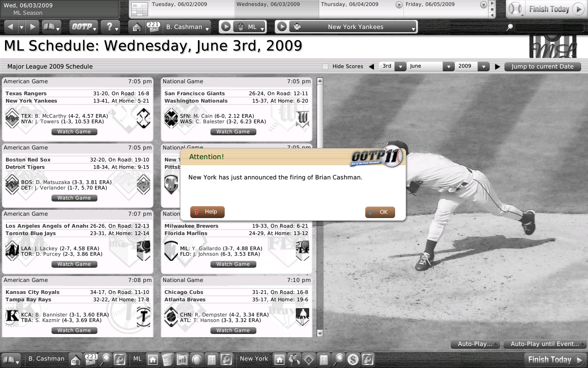The image size is (588, 368).
Task: Open the bottom bar mailbox icon with 221
Action: 91,359
